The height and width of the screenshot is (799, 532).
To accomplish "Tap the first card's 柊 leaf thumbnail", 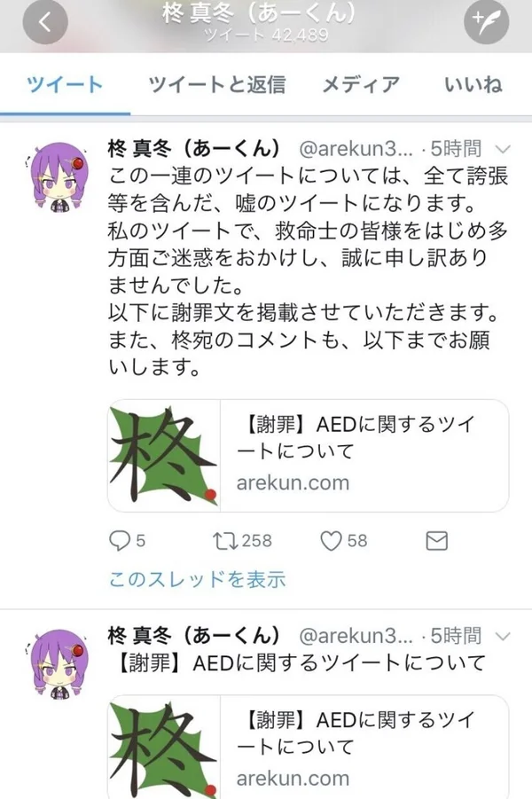I will coord(164,456).
